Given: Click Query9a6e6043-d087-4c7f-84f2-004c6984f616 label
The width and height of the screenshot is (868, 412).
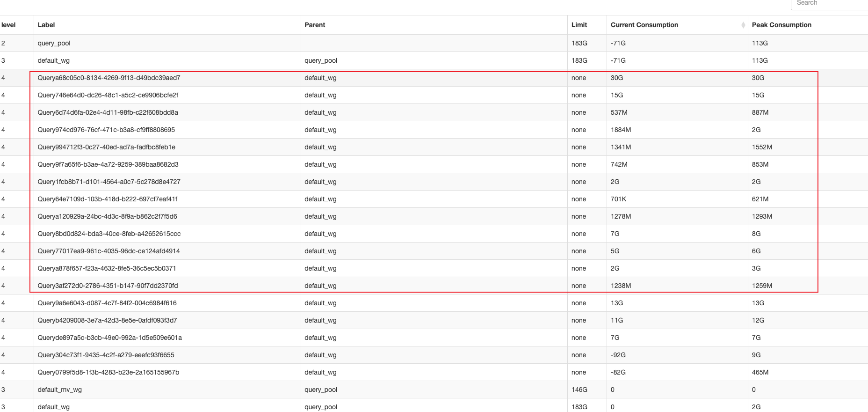Looking at the screenshot, I should click(107, 303).
